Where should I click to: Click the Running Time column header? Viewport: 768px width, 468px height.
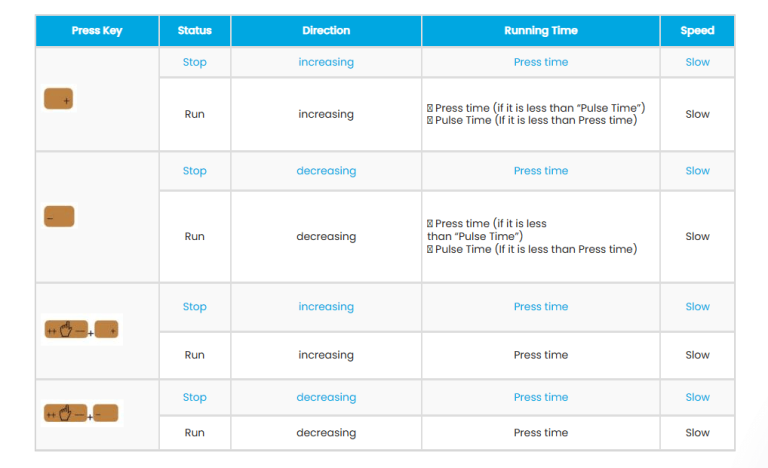[x=540, y=31]
